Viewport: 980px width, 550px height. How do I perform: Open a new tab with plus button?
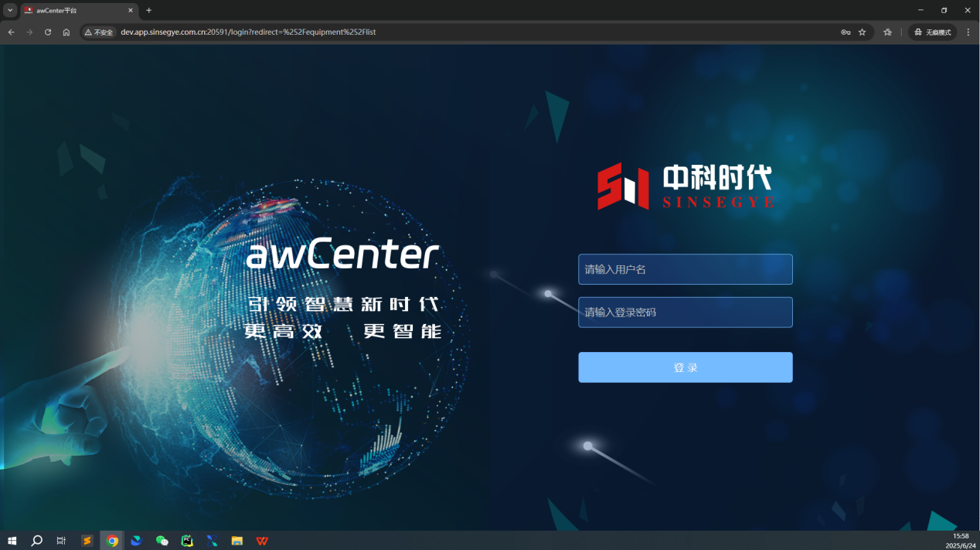149,10
